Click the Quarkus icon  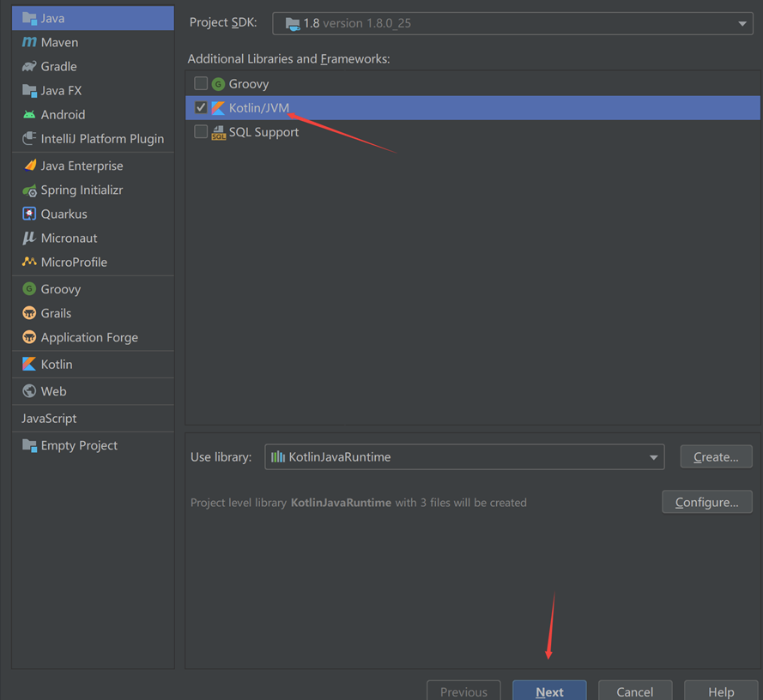29,214
